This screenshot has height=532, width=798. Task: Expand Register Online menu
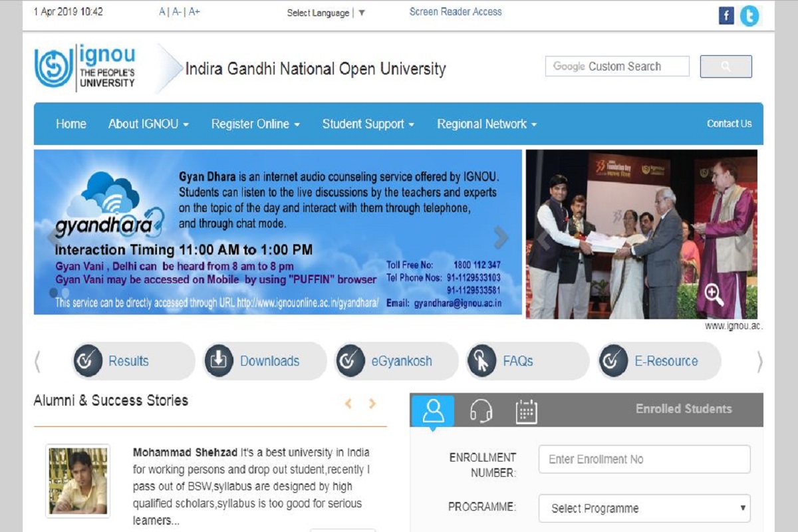(255, 124)
